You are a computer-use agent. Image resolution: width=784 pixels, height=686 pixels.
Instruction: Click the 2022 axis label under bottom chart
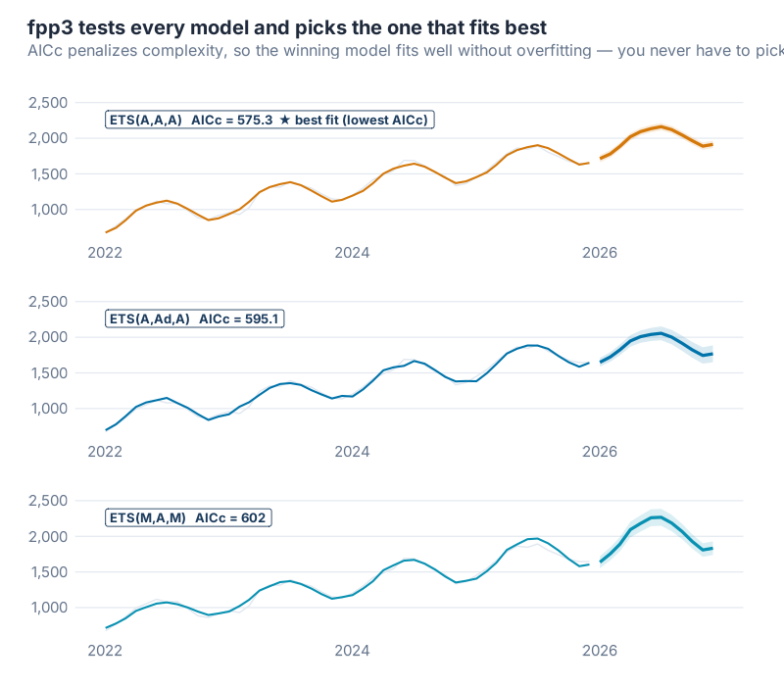tap(105, 651)
